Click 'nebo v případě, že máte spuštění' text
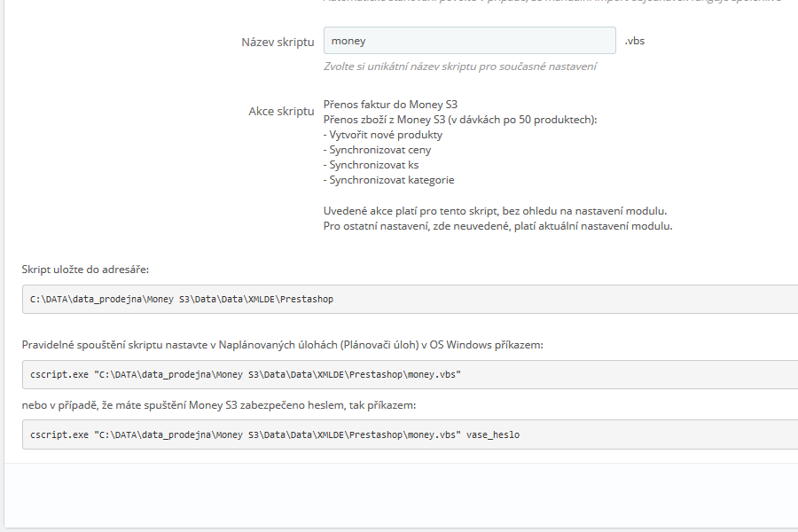The height and width of the screenshot is (532, 798). click(219, 405)
